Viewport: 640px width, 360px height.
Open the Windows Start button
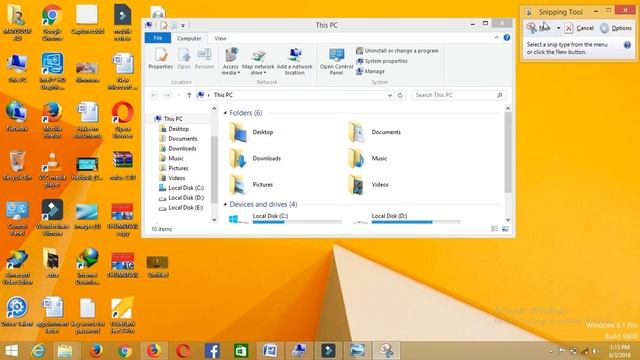pyautogui.click(x=12, y=351)
